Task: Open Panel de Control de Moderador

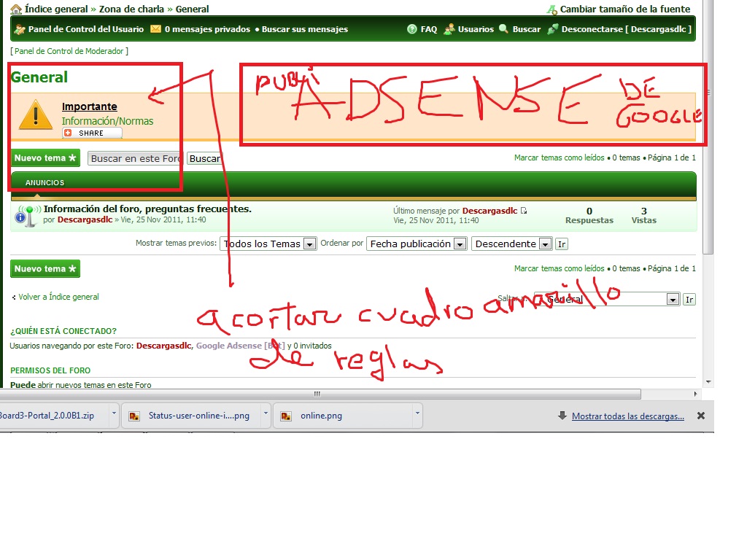Action: [69, 51]
